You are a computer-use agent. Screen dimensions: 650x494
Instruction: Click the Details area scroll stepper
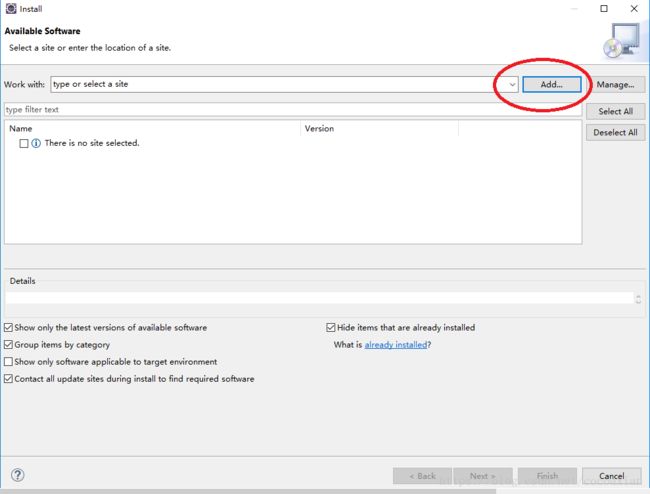point(638,298)
